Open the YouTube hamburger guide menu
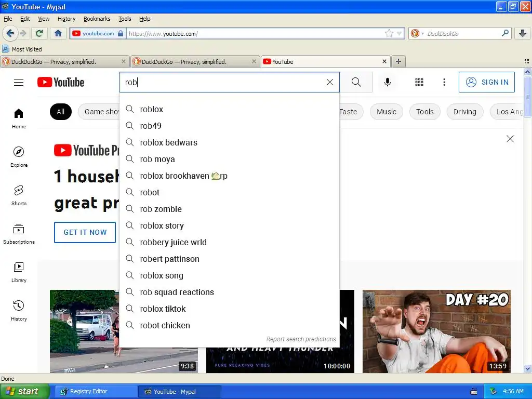 [x=19, y=82]
